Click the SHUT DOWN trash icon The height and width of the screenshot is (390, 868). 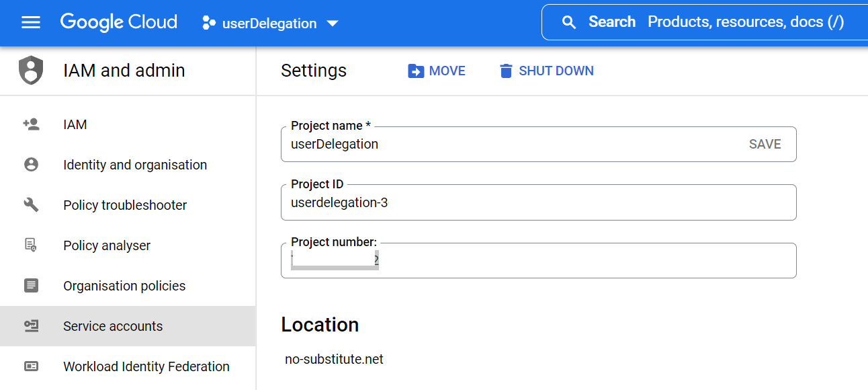[x=506, y=71]
